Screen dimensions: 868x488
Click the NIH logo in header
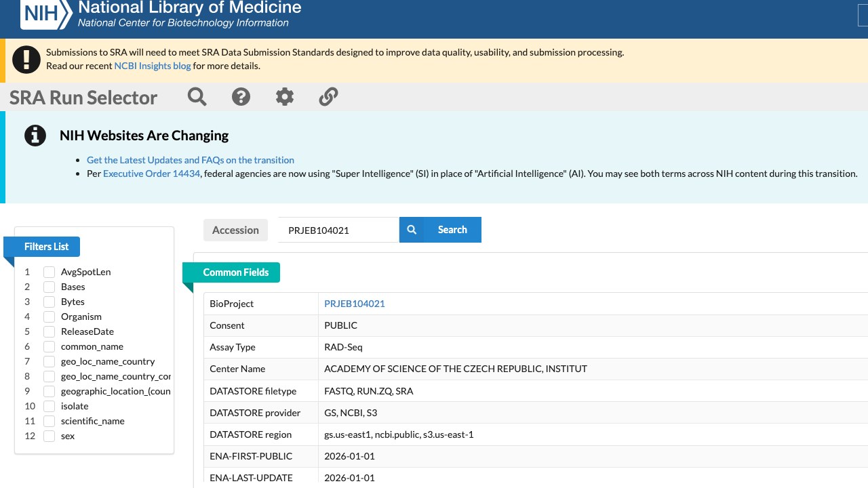click(x=46, y=14)
